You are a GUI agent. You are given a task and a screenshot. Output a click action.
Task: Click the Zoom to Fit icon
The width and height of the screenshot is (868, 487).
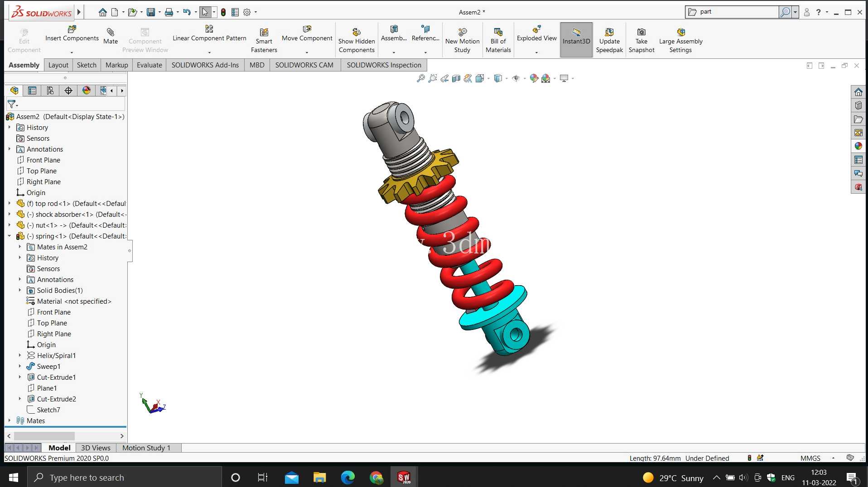pyautogui.click(x=421, y=78)
